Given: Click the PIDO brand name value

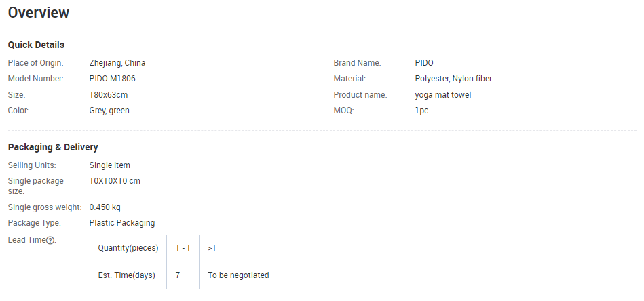Looking at the screenshot, I should point(424,63).
